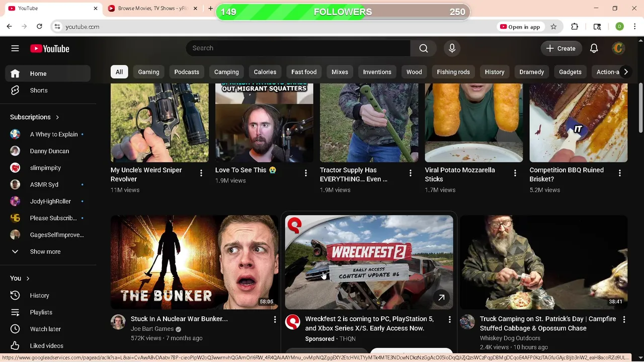The image size is (644, 362).
Task: Start voice search with microphone icon
Action: [x=452, y=48]
